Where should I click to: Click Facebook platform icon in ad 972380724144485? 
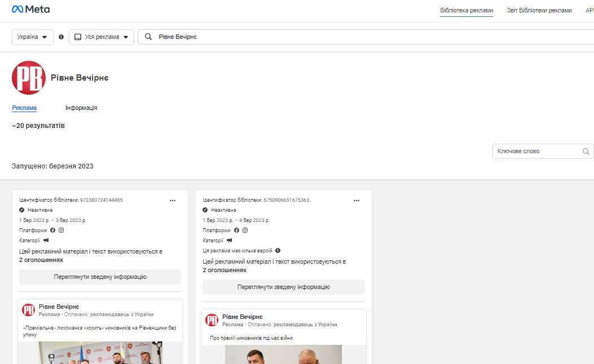coord(52,230)
